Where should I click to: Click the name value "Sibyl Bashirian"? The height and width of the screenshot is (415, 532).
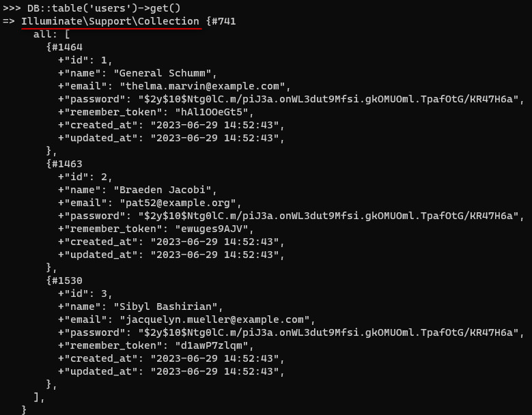(x=165, y=306)
